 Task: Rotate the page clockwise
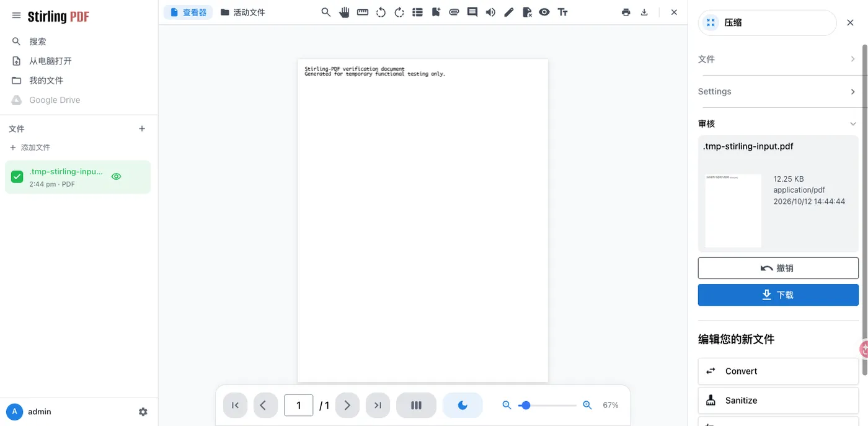point(399,12)
